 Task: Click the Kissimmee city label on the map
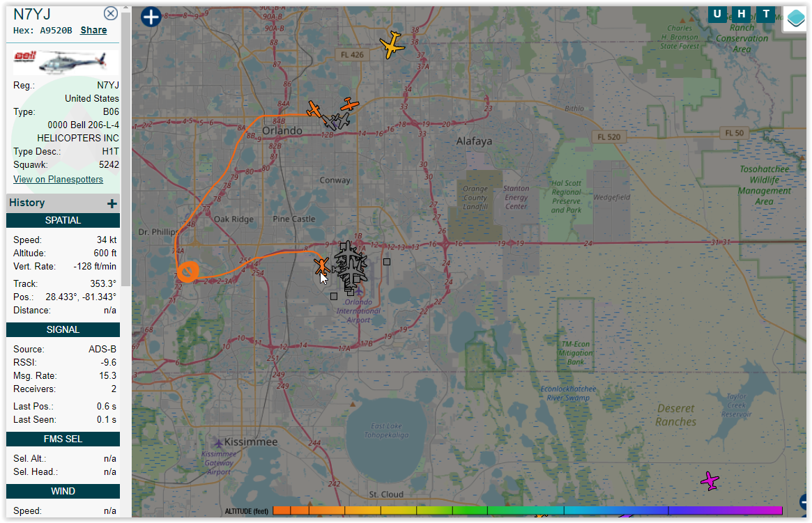coord(251,442)
